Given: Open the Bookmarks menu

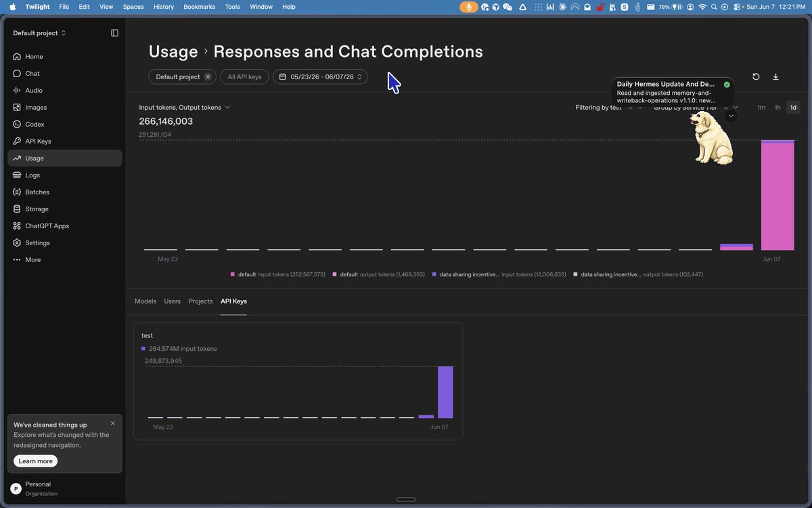Looking at the screenshot, I should click(x=199, y=7).
